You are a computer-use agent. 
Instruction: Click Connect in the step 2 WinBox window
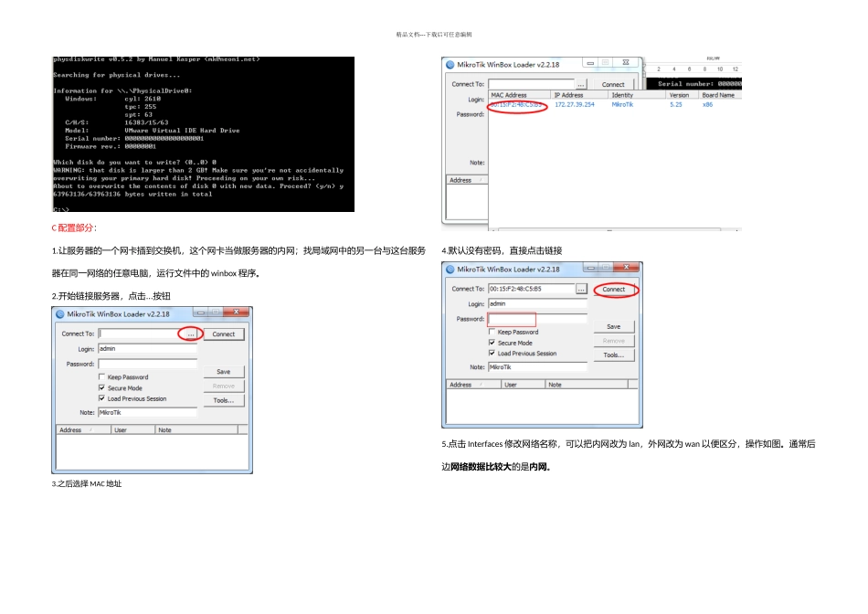pos(224,334)
